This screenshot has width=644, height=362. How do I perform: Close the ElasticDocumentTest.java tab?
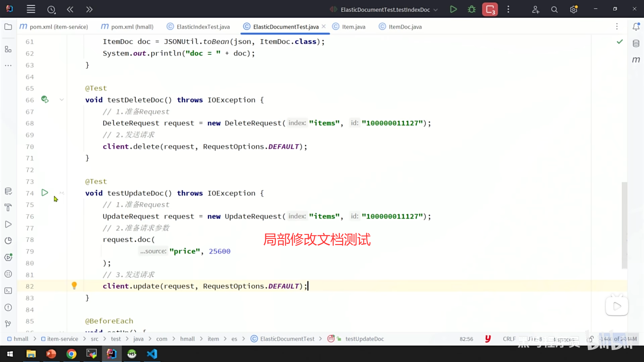click(x=324, y=26)
